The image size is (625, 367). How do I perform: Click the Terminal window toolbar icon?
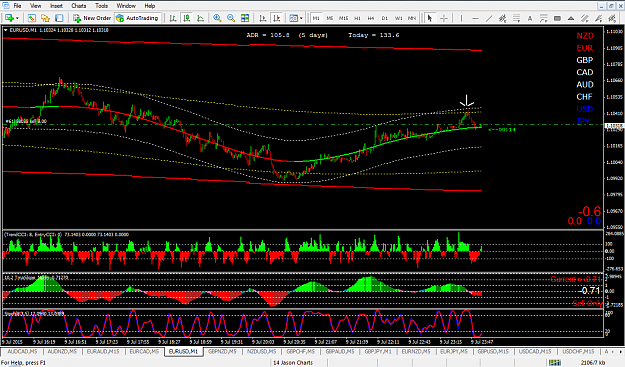59,18
